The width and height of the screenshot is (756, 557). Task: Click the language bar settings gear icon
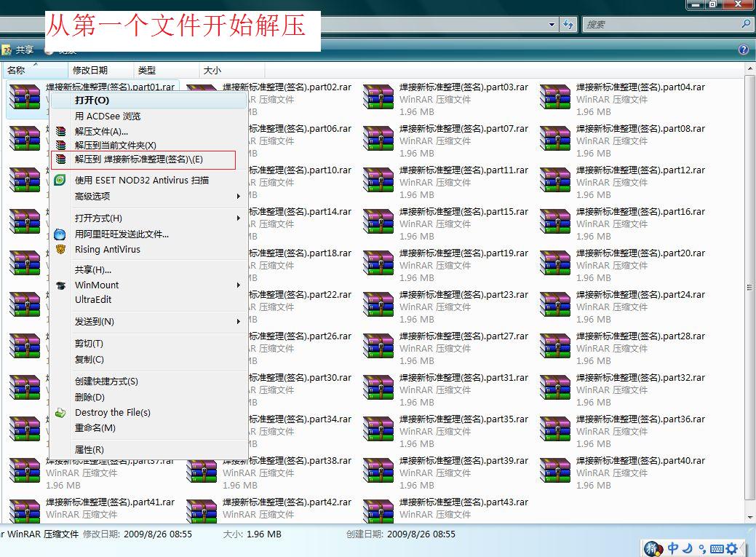click(731, 549)
